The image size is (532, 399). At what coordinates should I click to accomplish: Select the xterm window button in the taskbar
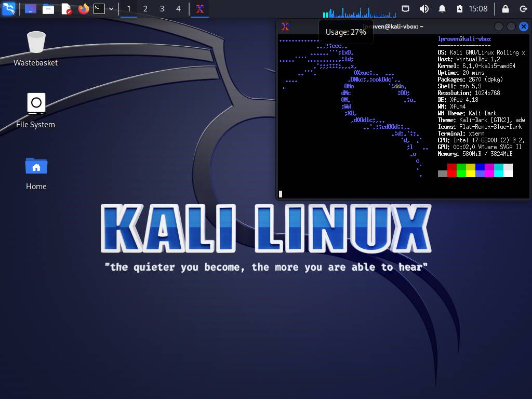(200, 9)
